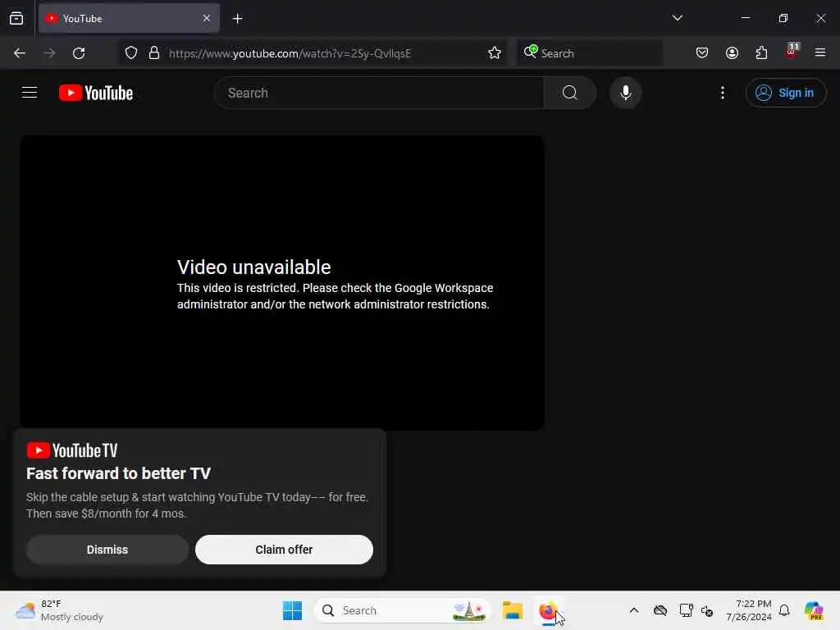Open the weather widget showing 82°F

(59, 610)
